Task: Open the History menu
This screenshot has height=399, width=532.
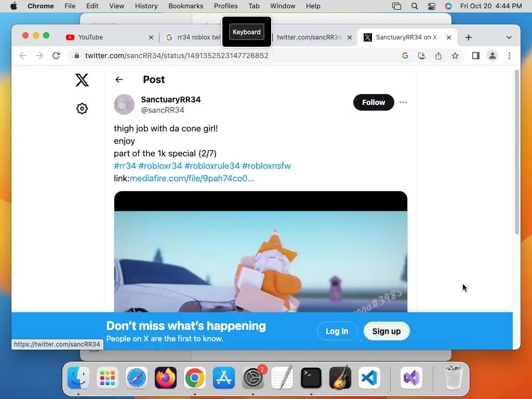Action: [146, 6]
